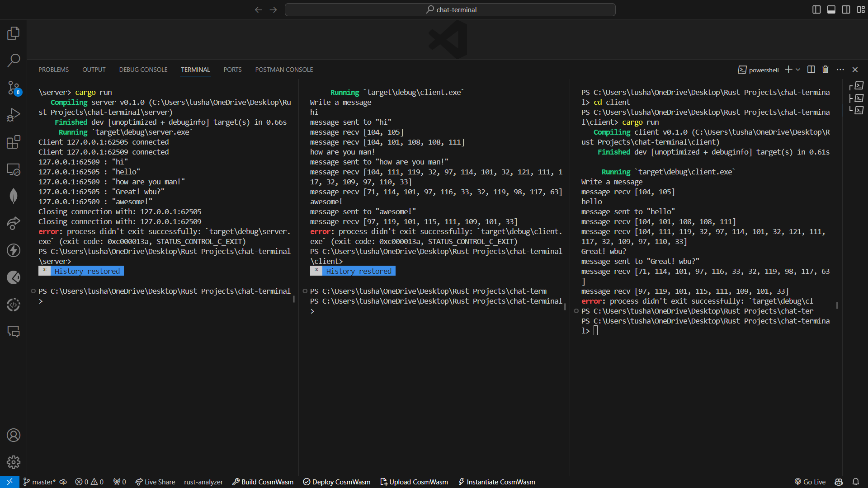The width and height of the screenshot is (868, 488).
Task: Toggle the bottom panel layout button
Action: point(831,9)
